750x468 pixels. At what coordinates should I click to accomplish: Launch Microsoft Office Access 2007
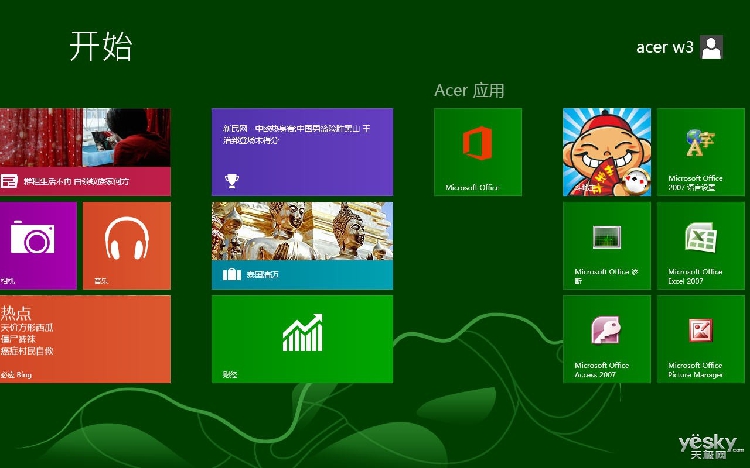click(x=607, y=339)
